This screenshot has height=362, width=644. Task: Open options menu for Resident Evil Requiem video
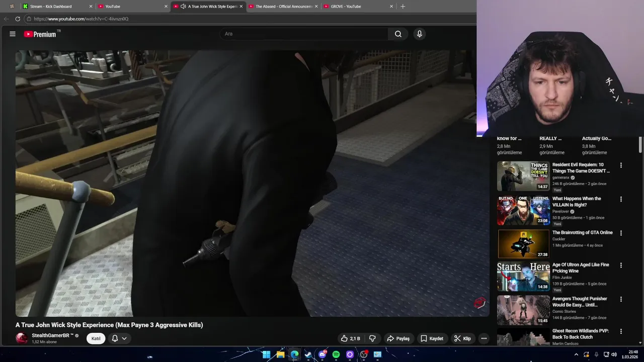coord(621,165)
